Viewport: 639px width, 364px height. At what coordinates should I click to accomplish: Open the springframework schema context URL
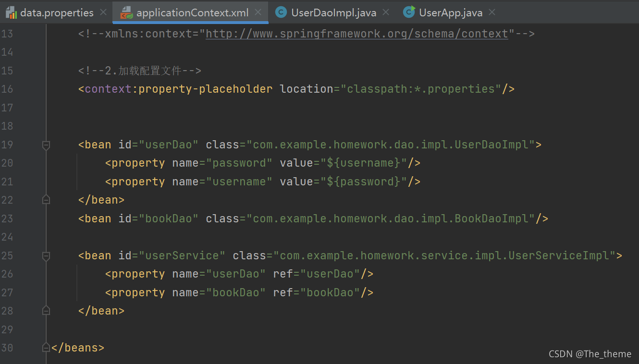click(356, 34)
